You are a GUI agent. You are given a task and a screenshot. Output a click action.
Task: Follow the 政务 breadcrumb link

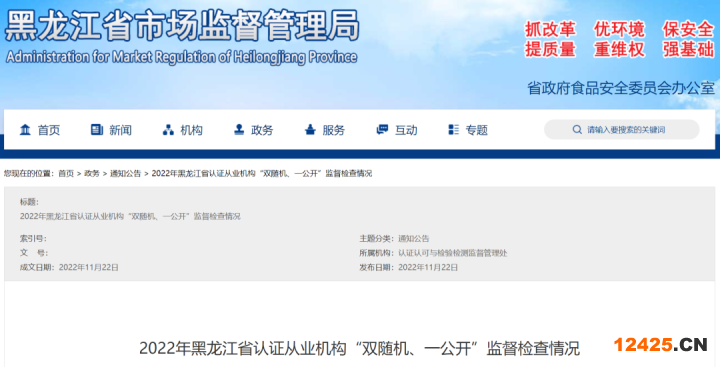click(92, 173)
